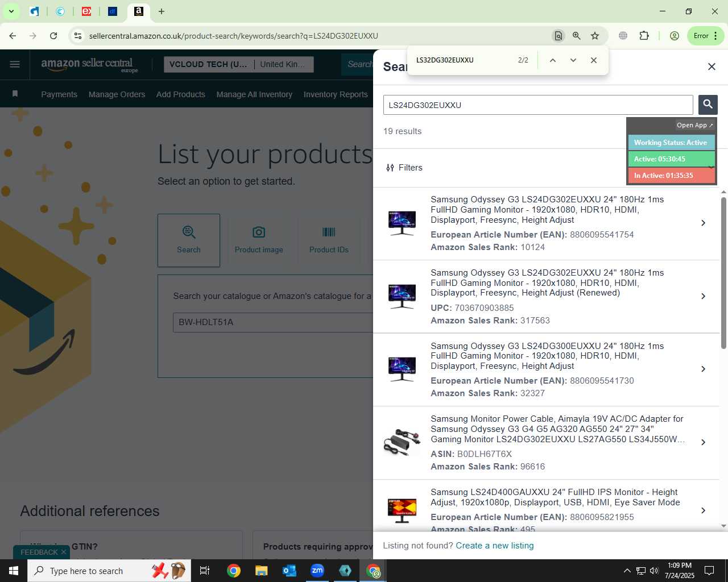The height and width of the screenshot is (582, 728).
Task: Click the find-in-page icon in address bar
Action: pos(558,36)
